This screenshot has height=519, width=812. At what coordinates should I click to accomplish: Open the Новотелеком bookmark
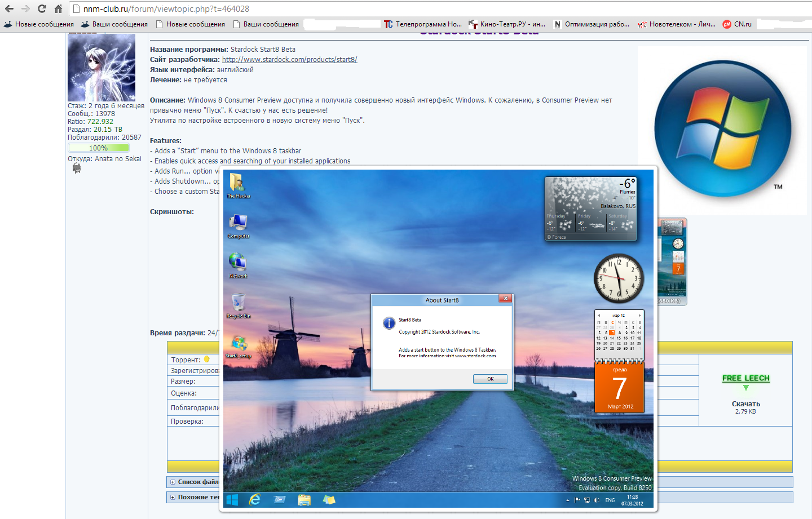click(677, 24)
